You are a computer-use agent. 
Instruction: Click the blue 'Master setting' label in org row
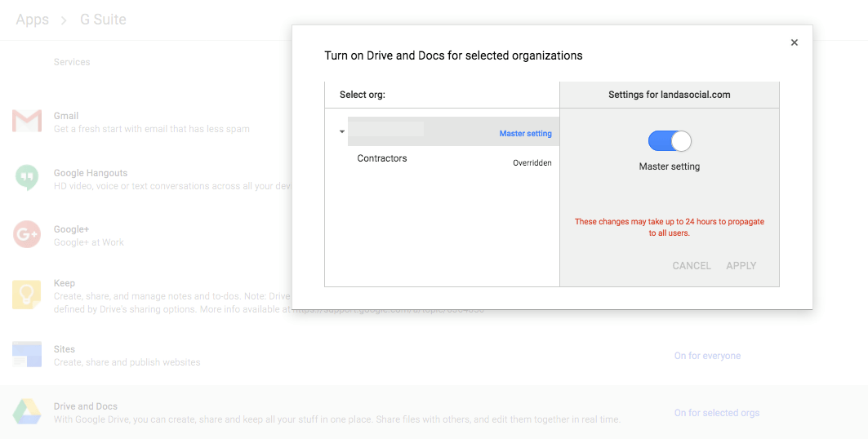click(x=525, y=133)
